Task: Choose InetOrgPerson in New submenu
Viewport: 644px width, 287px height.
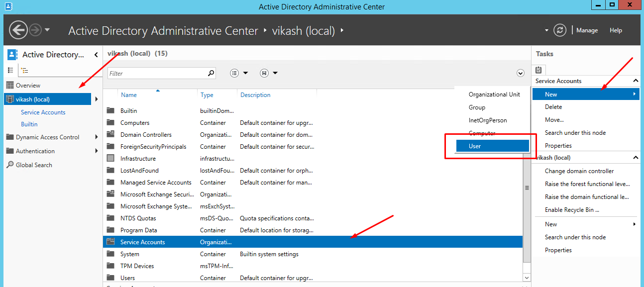Action: [488, 120]
